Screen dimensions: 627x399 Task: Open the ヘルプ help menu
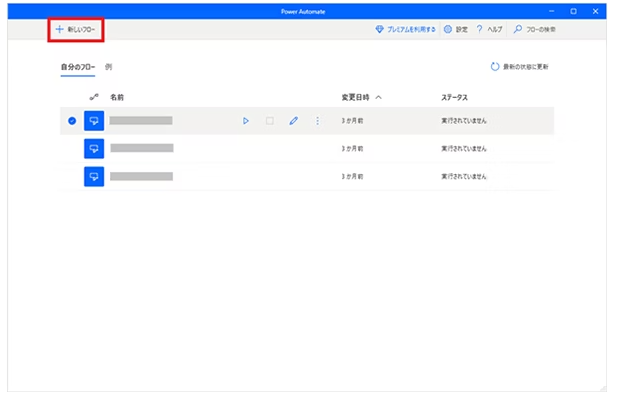pos(489,29)
